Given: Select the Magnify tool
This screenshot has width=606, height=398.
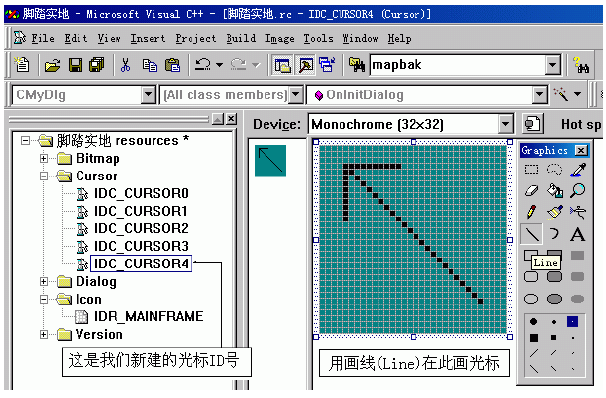Looking at the screenshot, I should coord(578,190).
